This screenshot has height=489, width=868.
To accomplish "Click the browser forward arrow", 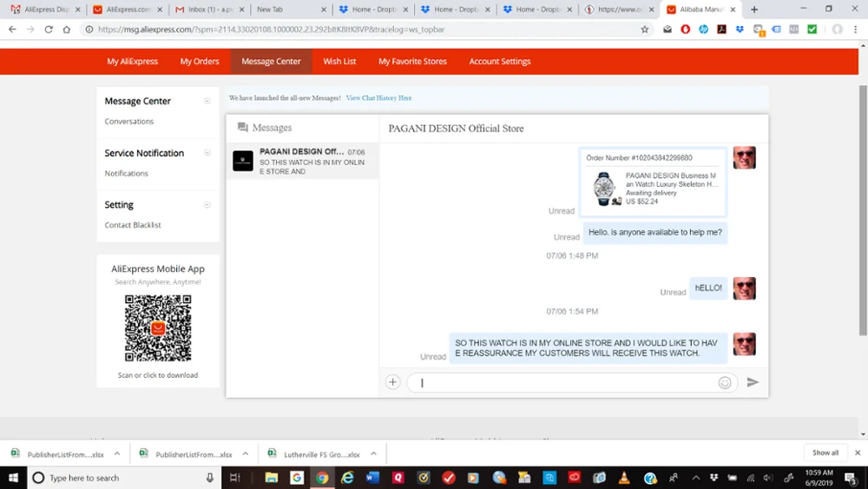I will 30,30.
